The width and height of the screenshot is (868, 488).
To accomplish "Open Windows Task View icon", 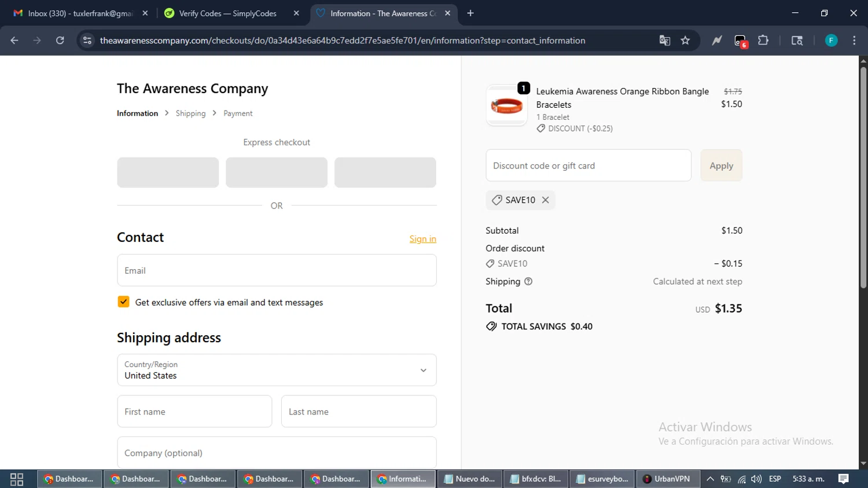I will coord(17,479).
